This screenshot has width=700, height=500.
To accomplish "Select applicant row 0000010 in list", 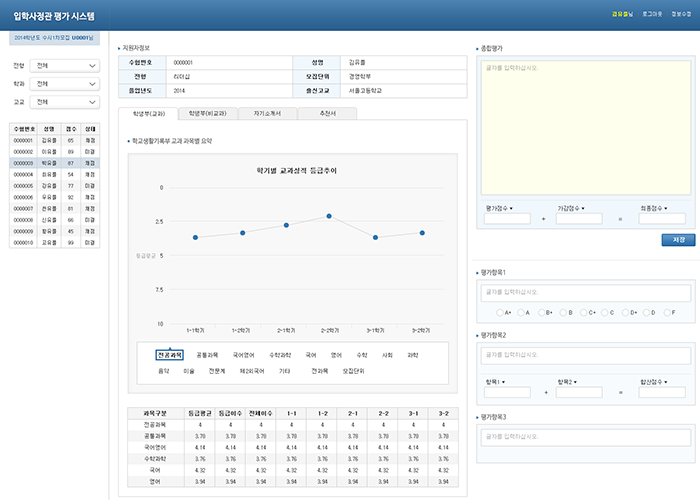I will (54, 243).
